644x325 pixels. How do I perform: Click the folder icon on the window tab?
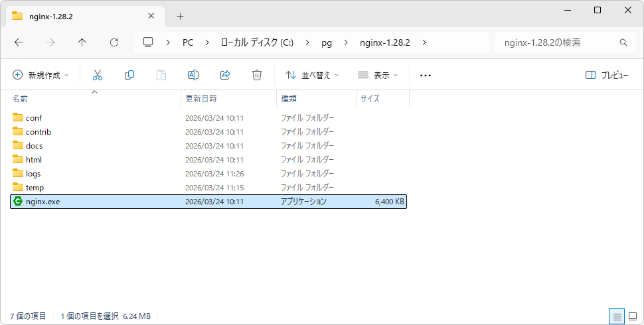(17, 16)
